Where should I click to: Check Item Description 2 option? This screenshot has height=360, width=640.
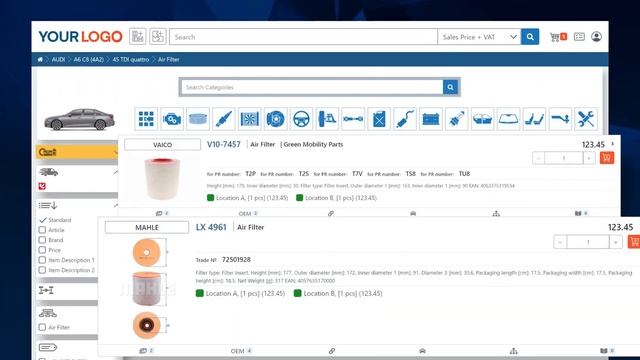42,270
